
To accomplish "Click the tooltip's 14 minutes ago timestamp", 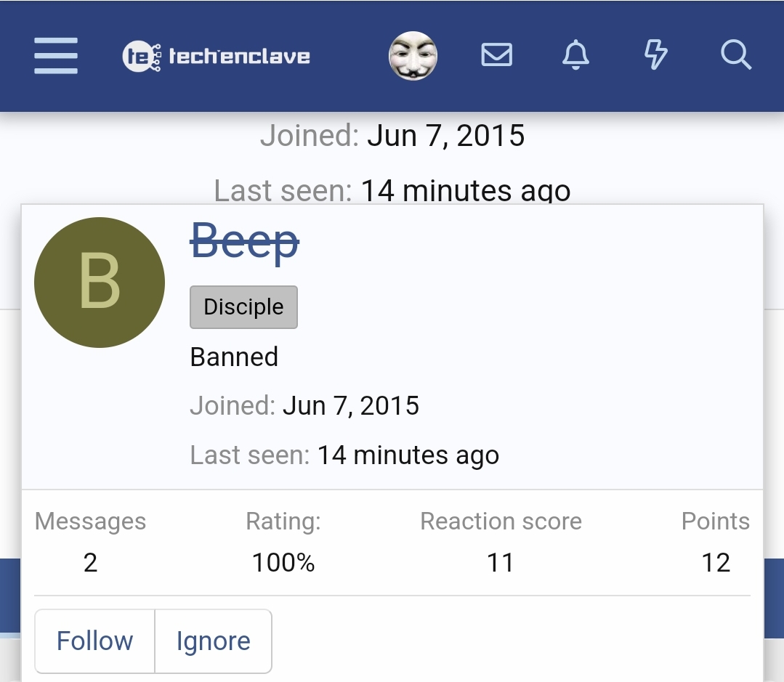I will click(x=408, y=455).
